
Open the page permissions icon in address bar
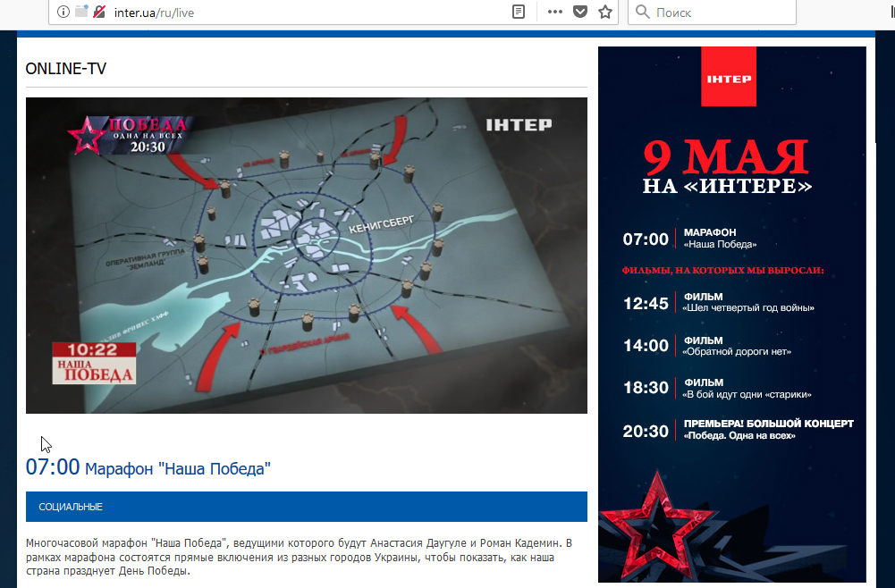point(81,12)
